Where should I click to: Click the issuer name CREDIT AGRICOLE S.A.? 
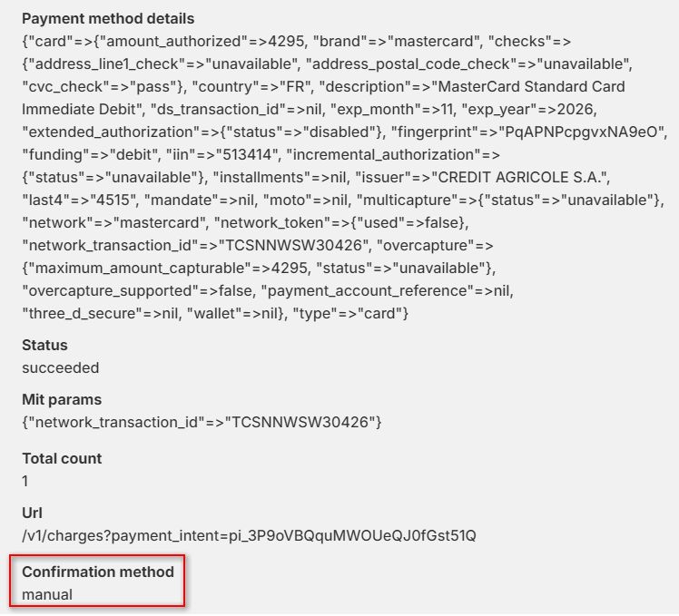[513, 177]
